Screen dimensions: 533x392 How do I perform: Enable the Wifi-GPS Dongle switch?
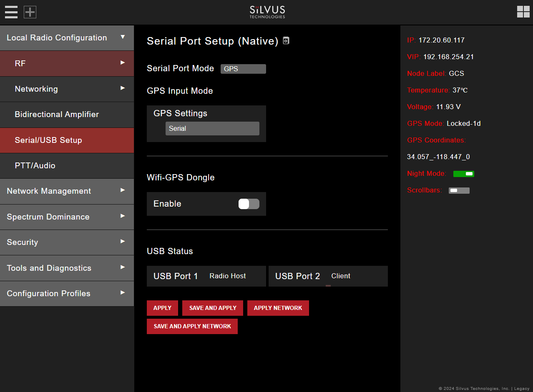click(x=249, y=204)
